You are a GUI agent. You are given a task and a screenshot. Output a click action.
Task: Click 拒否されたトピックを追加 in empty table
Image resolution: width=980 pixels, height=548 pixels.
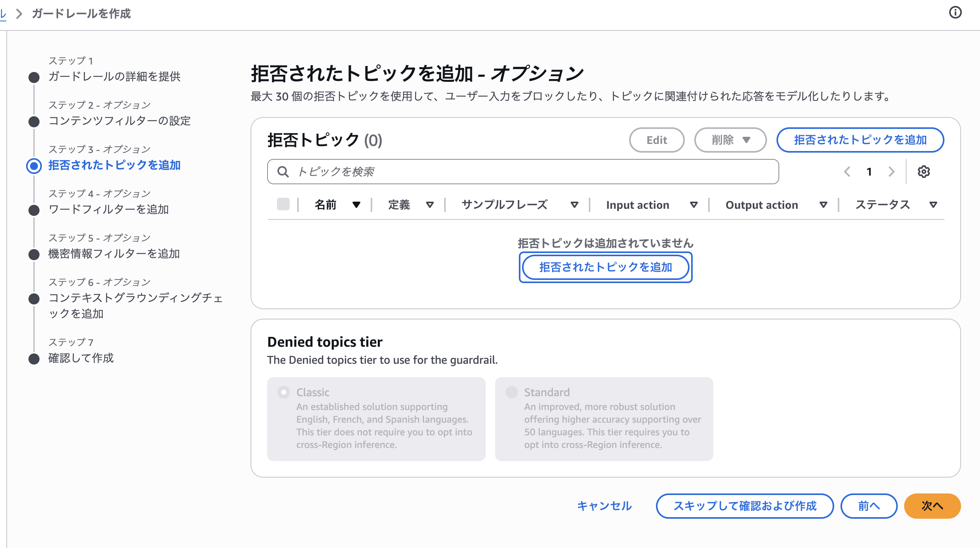[x=605, y=267]
